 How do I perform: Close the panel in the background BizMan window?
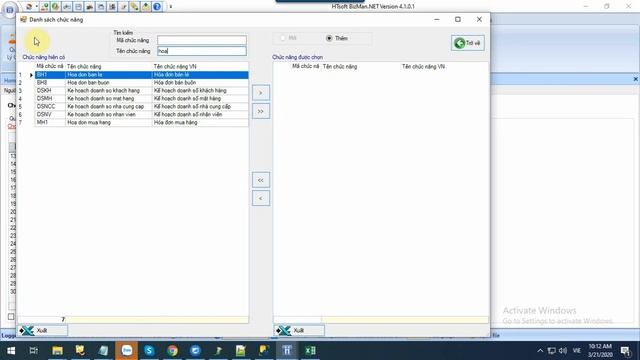[x=636, y=79]
